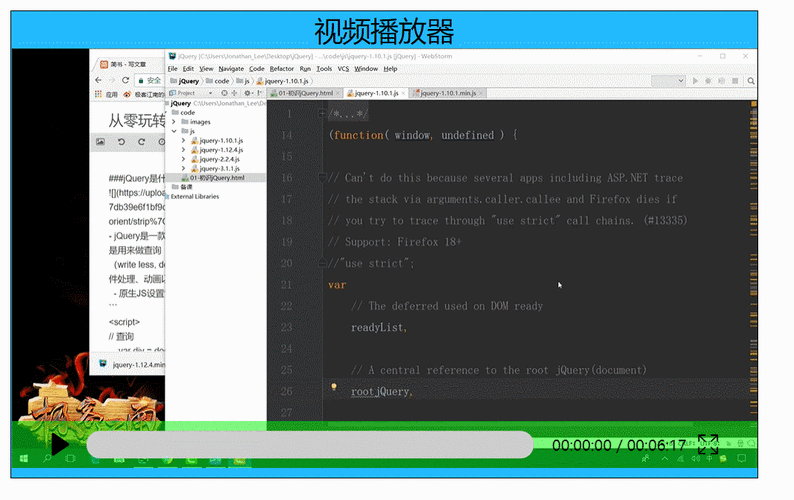
Task: Click the rootjQuery variable in editor
Action: [380, 392]
